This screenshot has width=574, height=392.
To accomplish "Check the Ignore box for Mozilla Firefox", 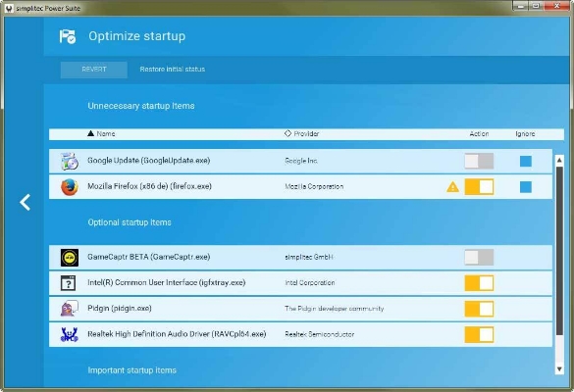I will coord(526,187).
